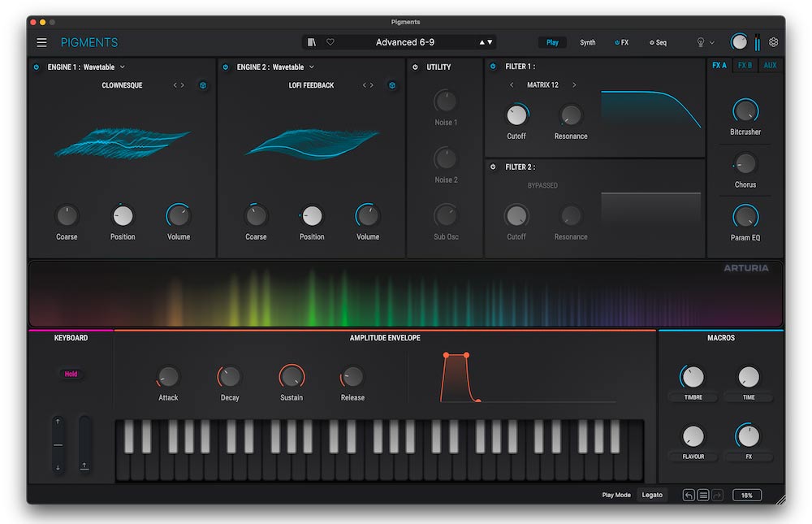
Task: Open the Legato play mode dropdown
Action: click(652, 495)
